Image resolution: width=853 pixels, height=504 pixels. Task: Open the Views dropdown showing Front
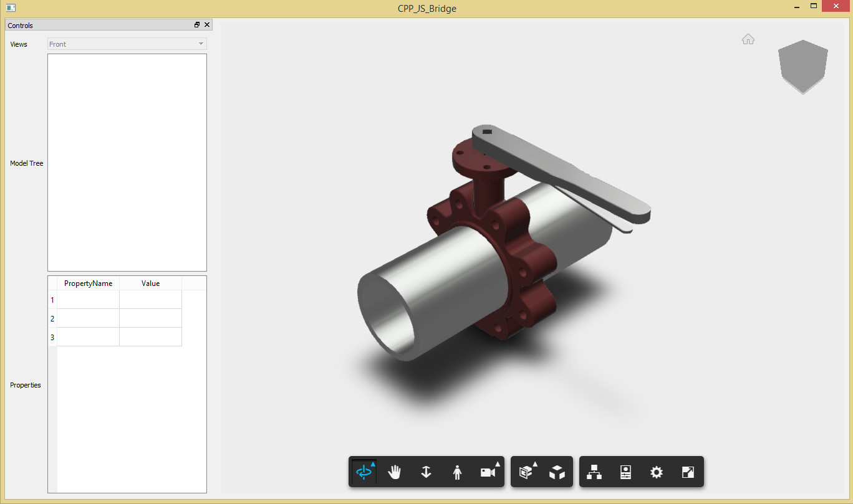(127, 44)
